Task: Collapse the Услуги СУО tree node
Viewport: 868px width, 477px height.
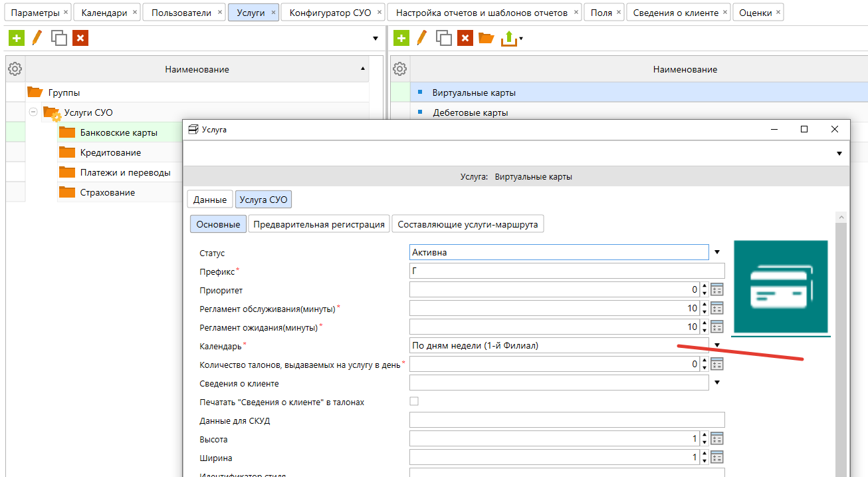Action: pos(33,112)
